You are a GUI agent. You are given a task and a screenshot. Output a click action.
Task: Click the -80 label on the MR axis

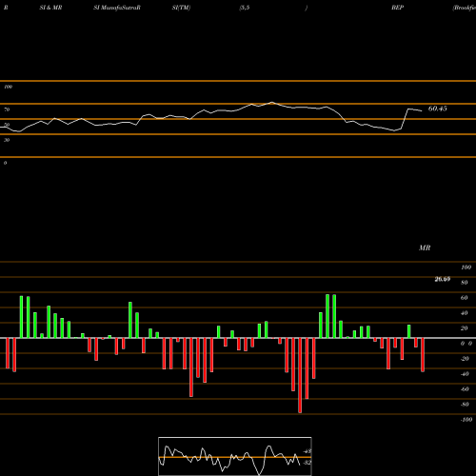pyautogui.click(x=465, y=405)
